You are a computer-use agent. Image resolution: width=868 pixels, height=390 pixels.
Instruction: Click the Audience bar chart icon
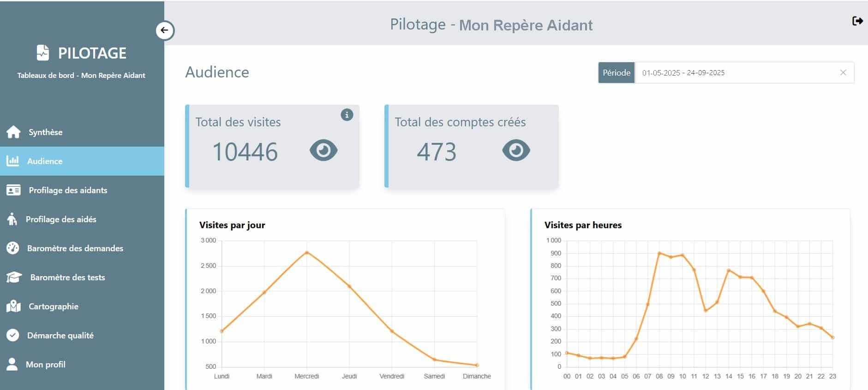pos(12,161)
